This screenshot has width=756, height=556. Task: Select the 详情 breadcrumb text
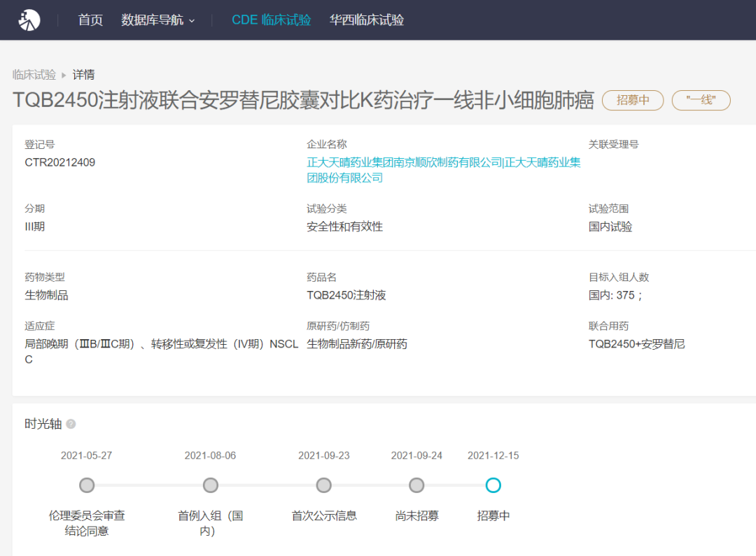83,75
